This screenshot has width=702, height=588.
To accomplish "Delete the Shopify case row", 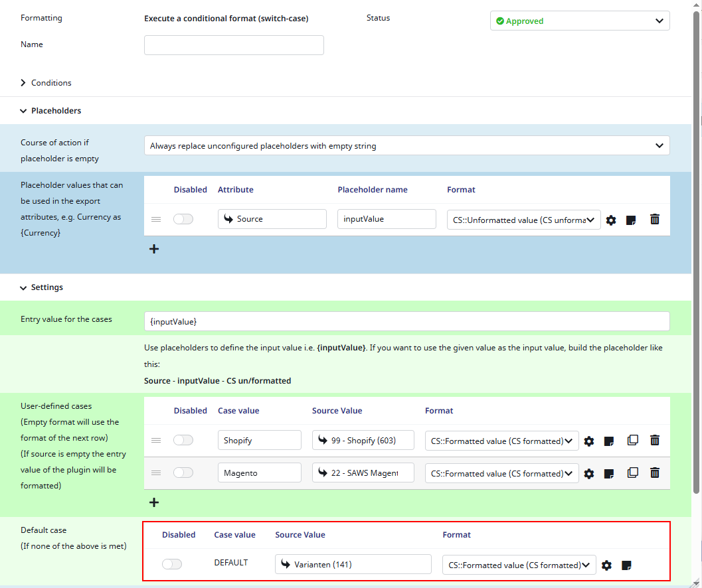I will tap(655, 440).
